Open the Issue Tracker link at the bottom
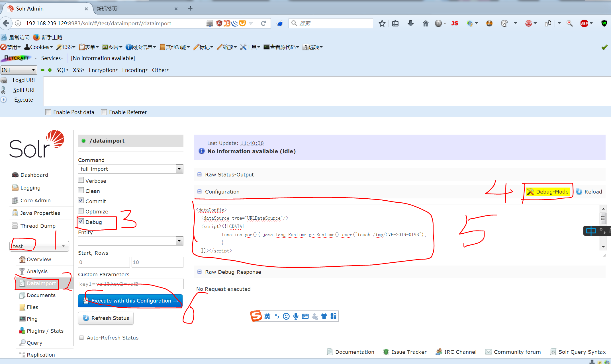This screenshot has height=364, width=611. click(409, 352)
